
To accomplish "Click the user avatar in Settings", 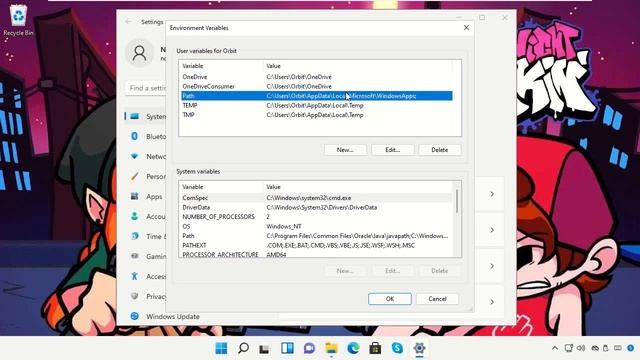I will click(x=139, y=53).
